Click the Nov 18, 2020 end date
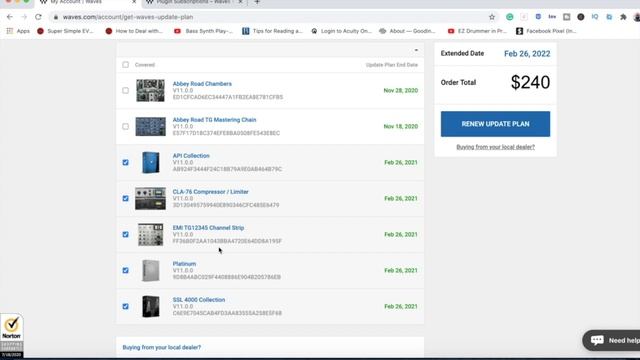Image resolution: width=640 pixels, height=360 pixels. tap(400, 126)
